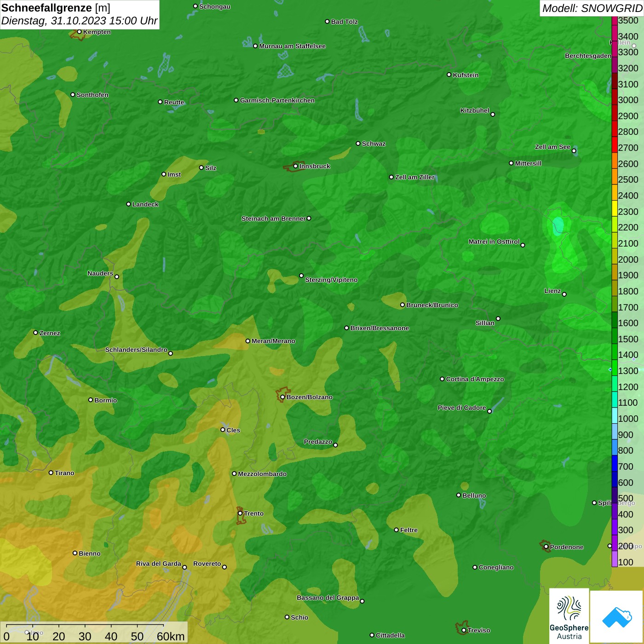Screen dimensions: 644x644
Task: Click the '1600' legend value
Action: click(x=628, y=323)
